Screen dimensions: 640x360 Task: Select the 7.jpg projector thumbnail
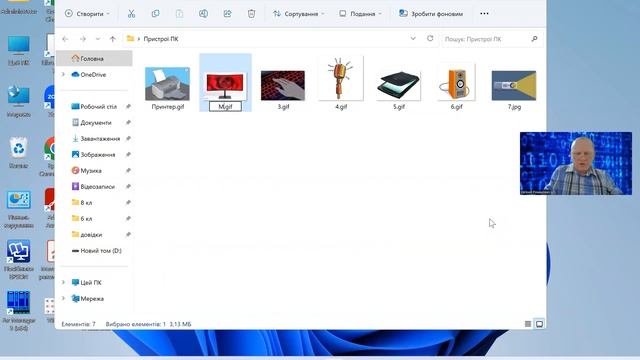coord(514,85)
